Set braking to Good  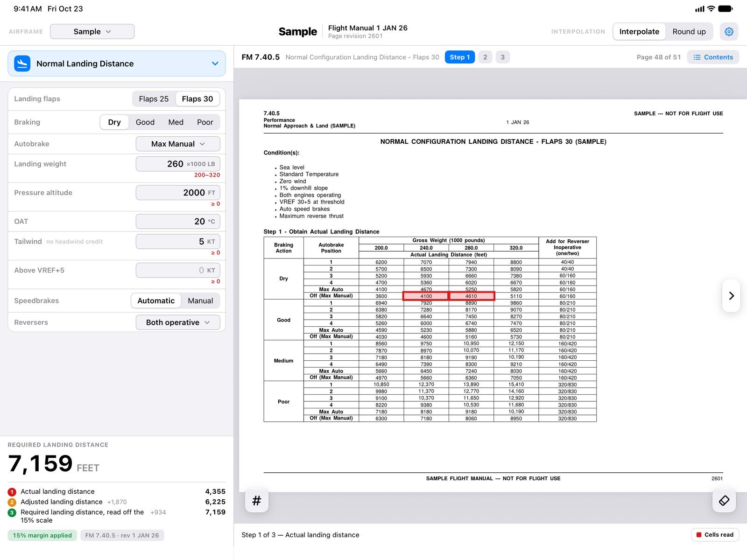click(145, 122)
